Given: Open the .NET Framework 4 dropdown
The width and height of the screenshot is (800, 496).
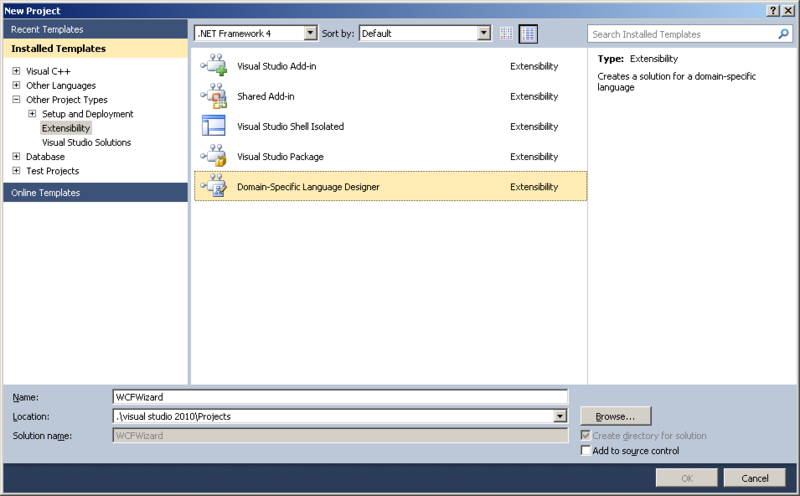Looking at the screenshot, I should click(310, 33).
